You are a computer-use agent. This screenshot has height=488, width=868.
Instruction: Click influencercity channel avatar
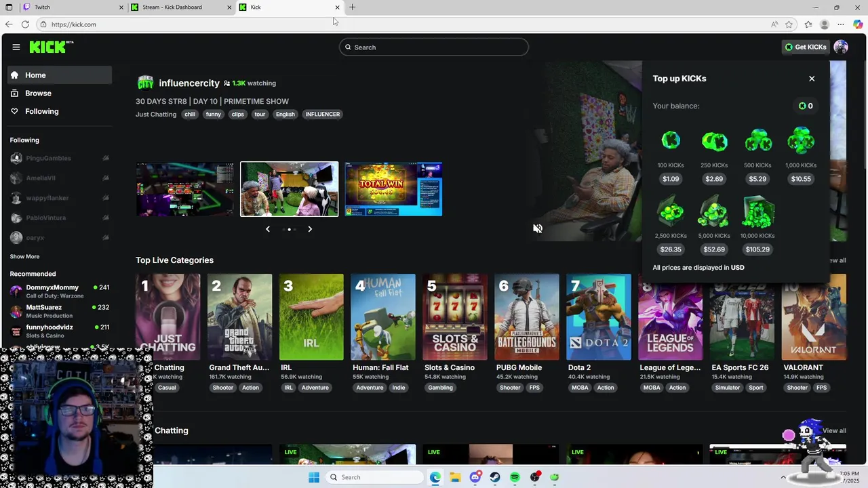tap(145, 83)
